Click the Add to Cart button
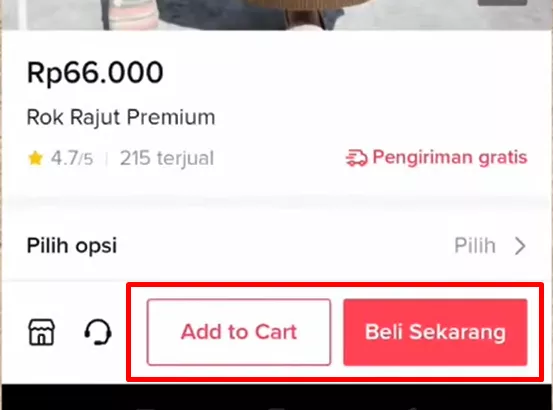This screenshot has width=553, height=410. coord(239,332)
